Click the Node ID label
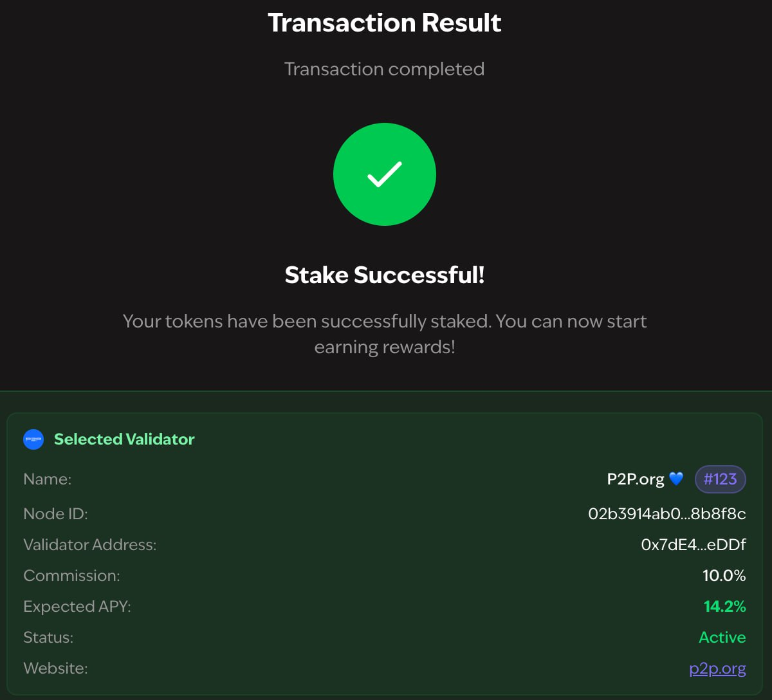 tap(55, 514)
